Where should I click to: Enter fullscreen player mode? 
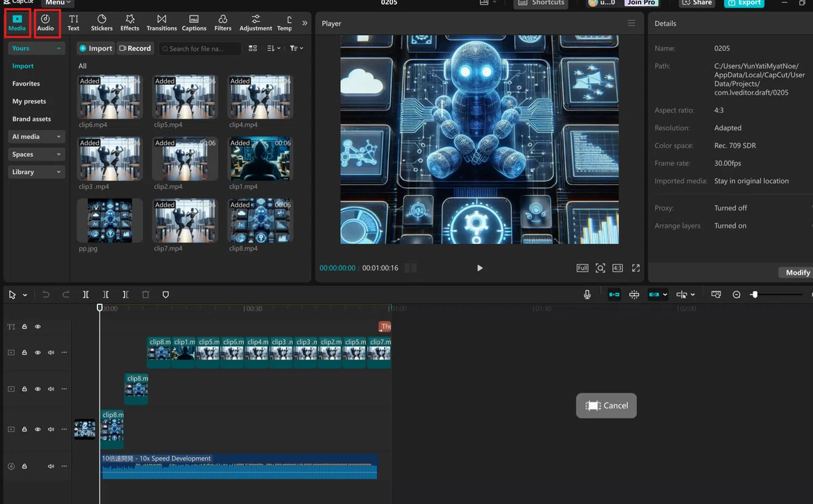coord(635,268)
